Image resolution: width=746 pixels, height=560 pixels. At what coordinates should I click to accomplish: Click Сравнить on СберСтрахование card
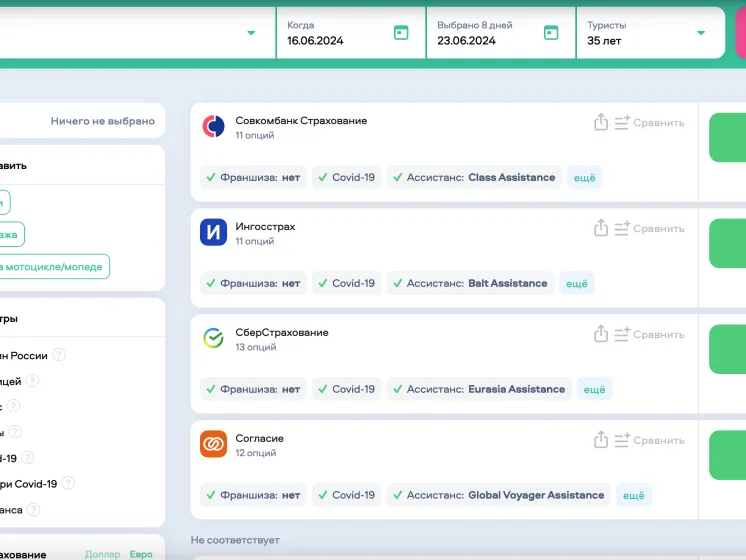[x=649, y=334]
